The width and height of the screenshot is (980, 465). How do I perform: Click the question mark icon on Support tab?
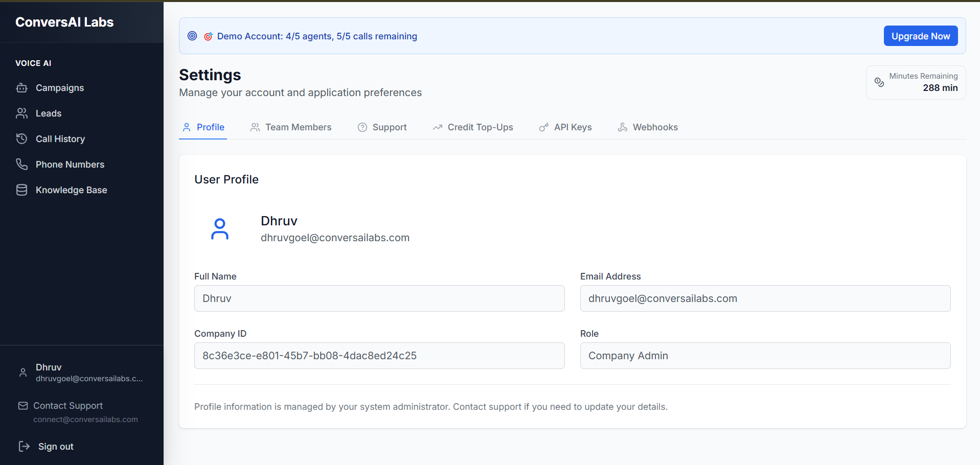coord(362,127)
